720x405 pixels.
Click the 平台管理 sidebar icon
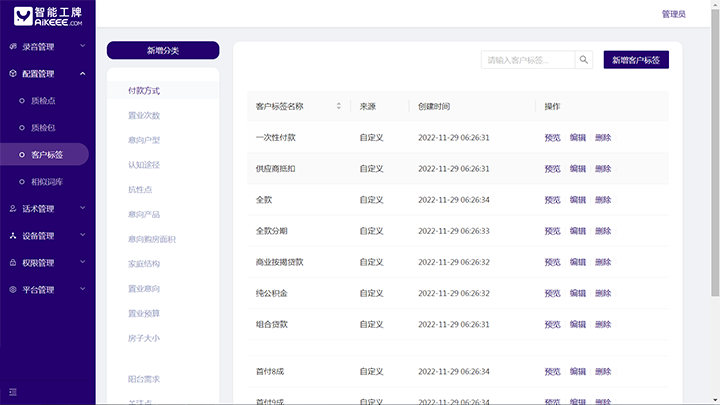[12, 290]
